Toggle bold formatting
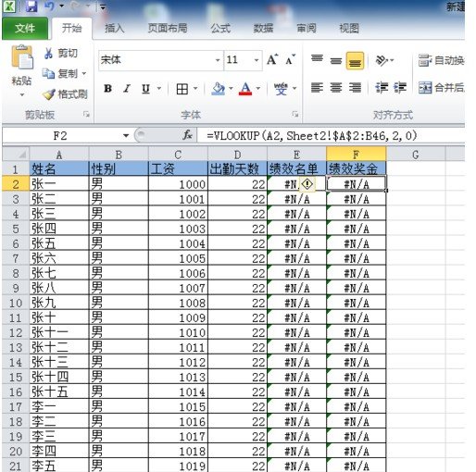Screen dimensions: 476x472 pyautogui.click(x=107, y=89)
